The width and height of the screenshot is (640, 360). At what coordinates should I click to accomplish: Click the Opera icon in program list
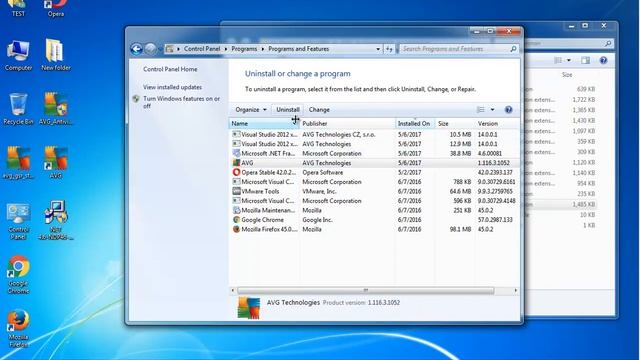coord(236,172)
